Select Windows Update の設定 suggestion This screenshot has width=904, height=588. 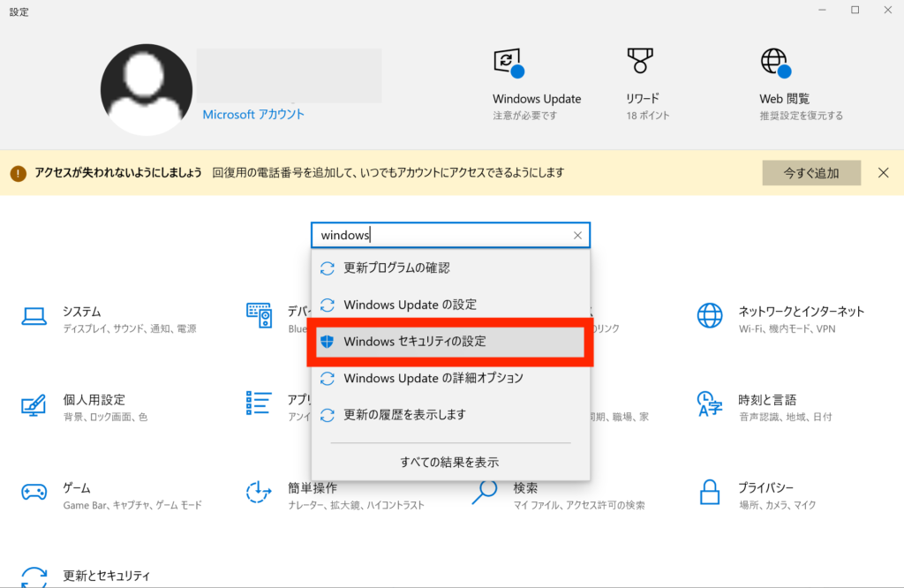tap(451, 305)
